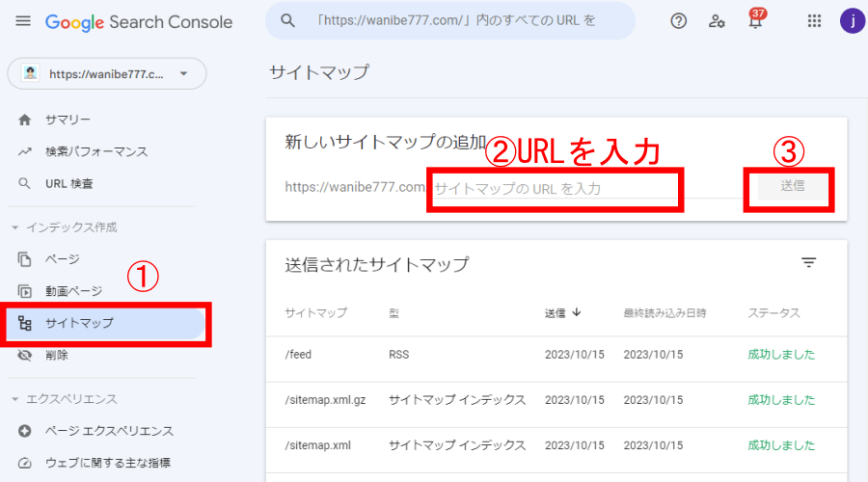Click サイトマップ インデックス in /sitemap.xml row
This screenshot has height=482, width=868.
click(457, 445)
